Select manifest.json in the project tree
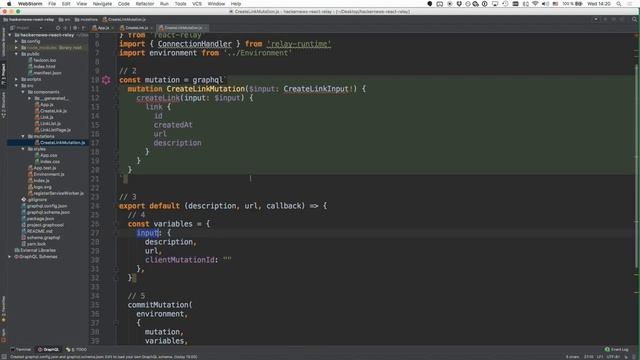The height and width of the screenshot is (360, 640). 45,73
